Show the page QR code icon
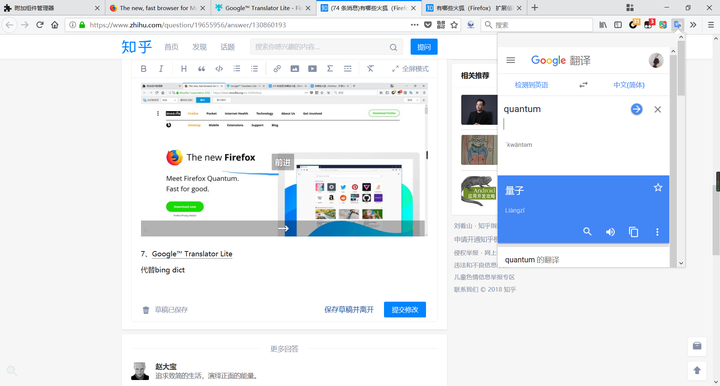 (441, 25)
